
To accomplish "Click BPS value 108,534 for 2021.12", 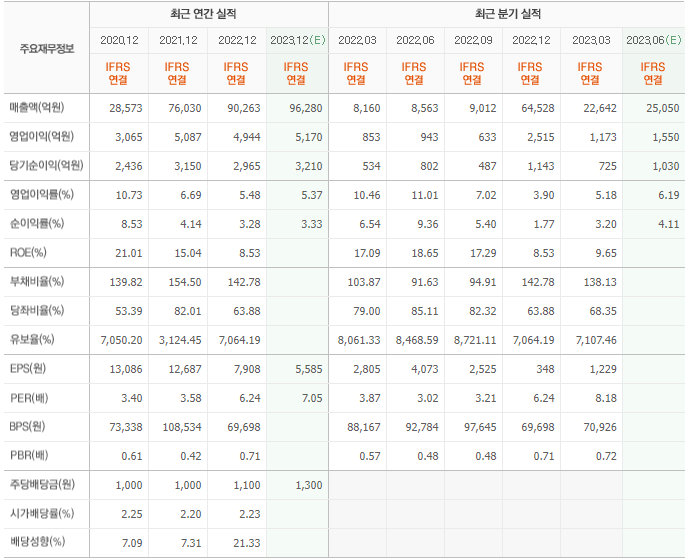I will click(x=182, y=427).
